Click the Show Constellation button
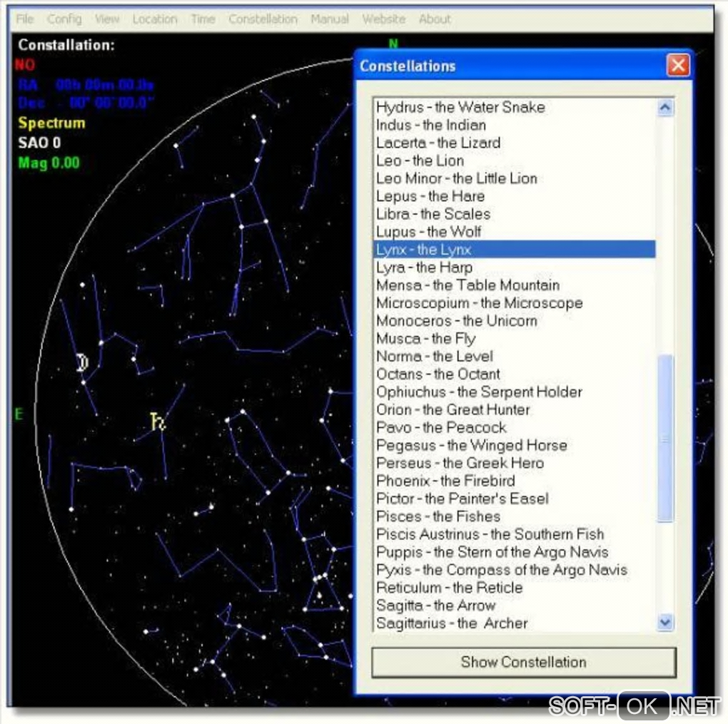Image resolution: width=728 pixels, height=724 pixels. pos(524,662)
